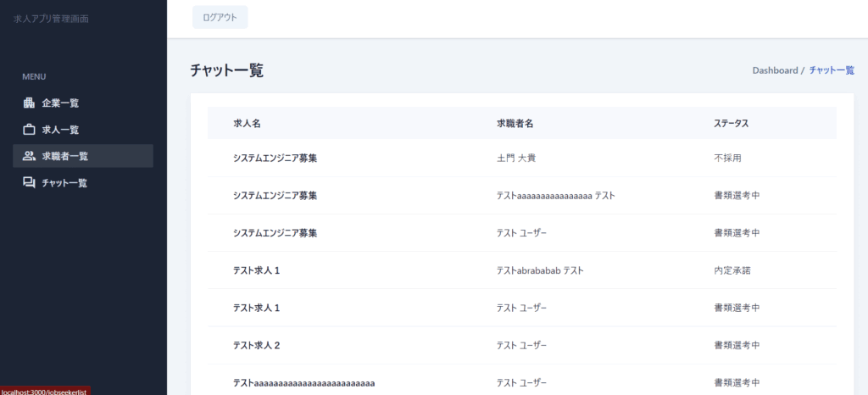This screenshot has width=868, height=395.
Task: Select the 求人一覧 sidebar label
Action: pos(60,130)
